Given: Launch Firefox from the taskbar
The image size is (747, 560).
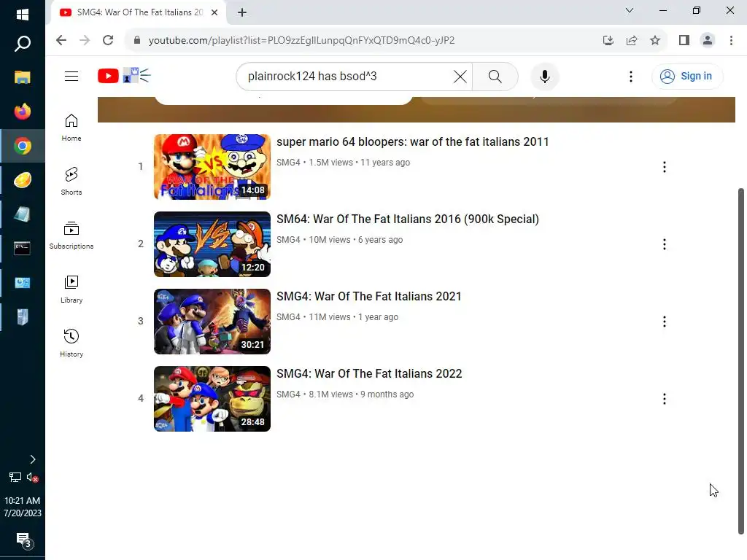Looking at the screenshot, I should coord(23,112).
